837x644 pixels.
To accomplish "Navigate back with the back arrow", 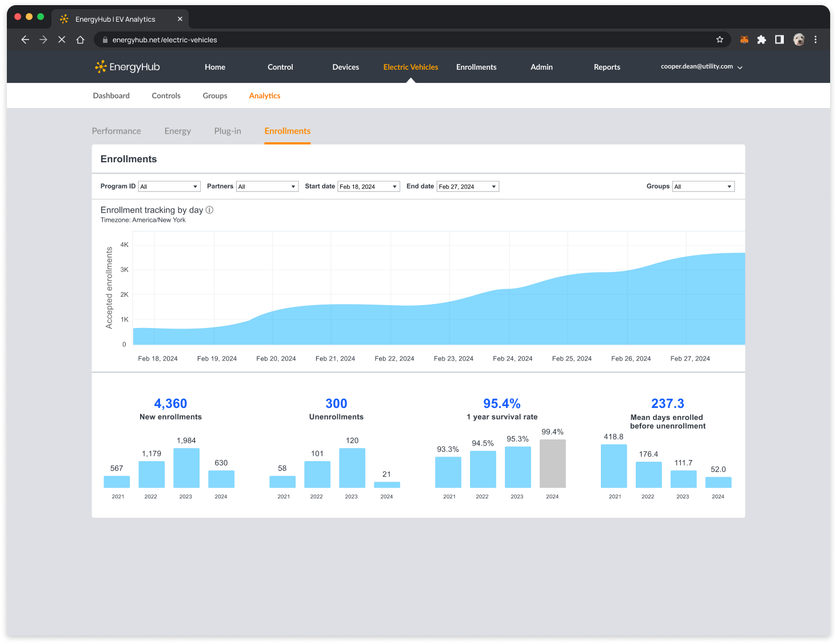I will pyautogui.click(x=25, y=39).
